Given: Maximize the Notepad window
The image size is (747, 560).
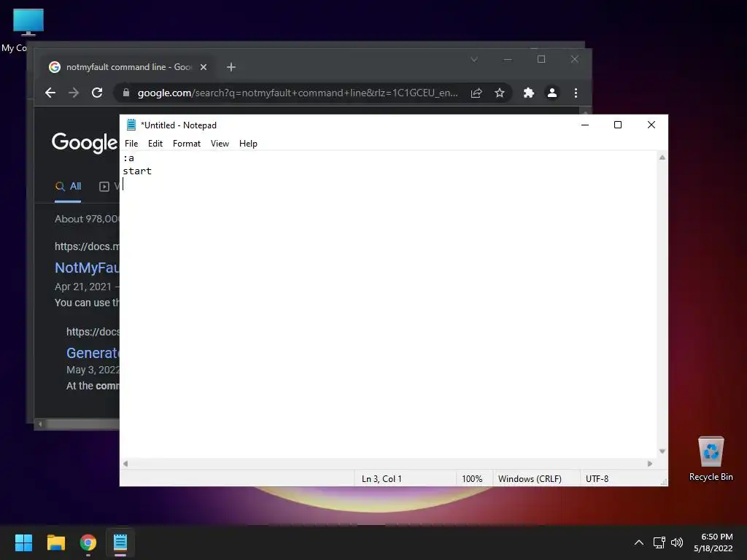Looking at the screenshot, I should coord(618,125).
